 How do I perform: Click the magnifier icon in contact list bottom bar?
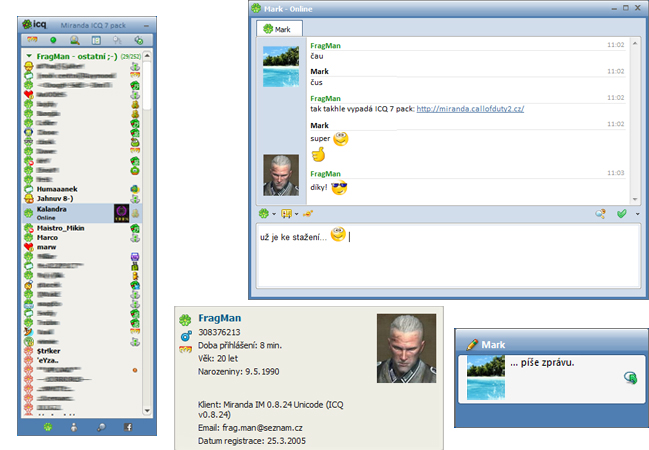click(101, 427)
